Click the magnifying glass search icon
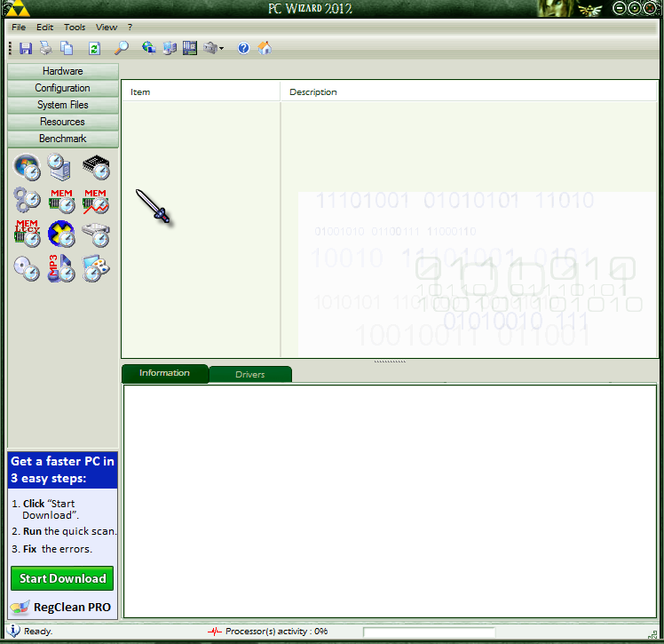The height and width of the screenshot is (644, 664). coord(122,48)
